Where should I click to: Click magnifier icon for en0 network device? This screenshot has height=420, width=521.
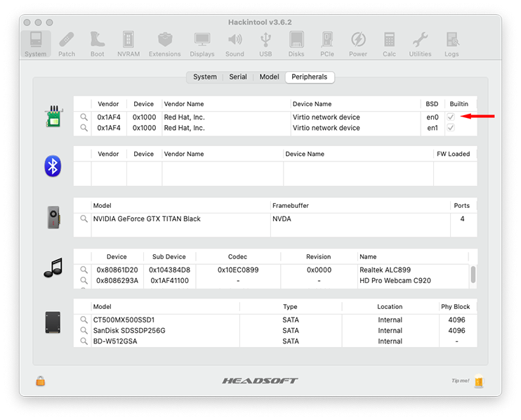[84, 117]
